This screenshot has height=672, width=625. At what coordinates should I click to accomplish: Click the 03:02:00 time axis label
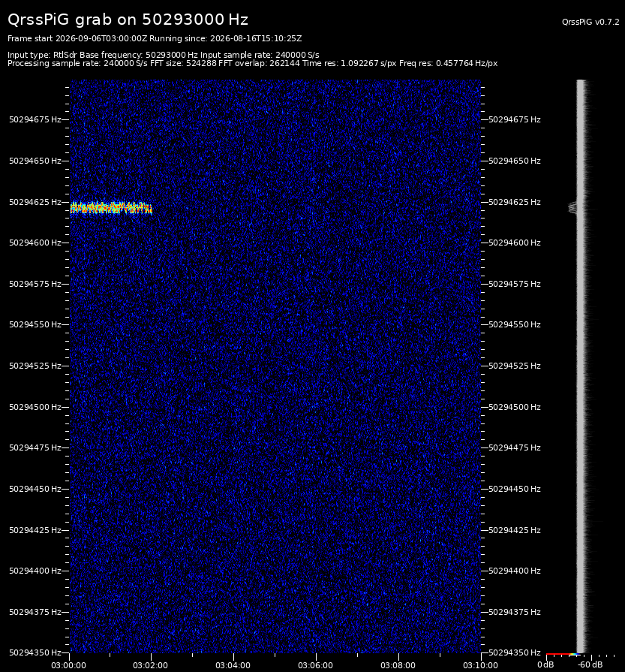point(150,665)
